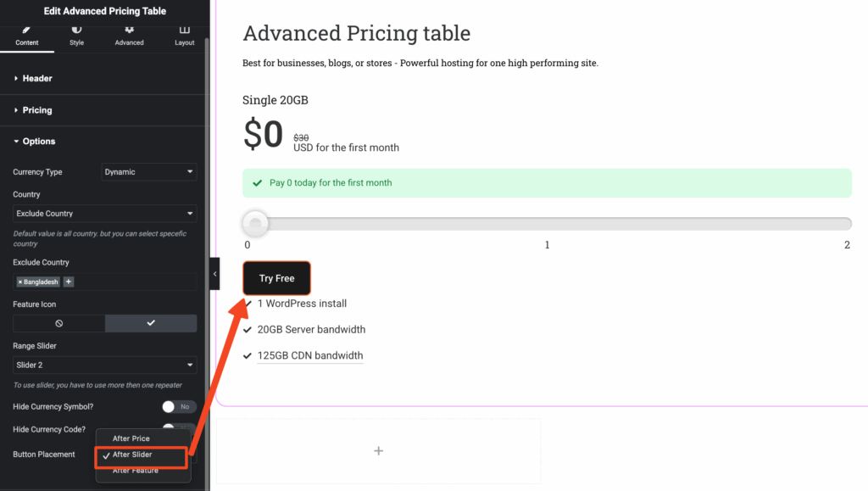Screen dimensions: 868x491
Task: Open the Range Slider dropdown
Action: click(x=105, y=365)
